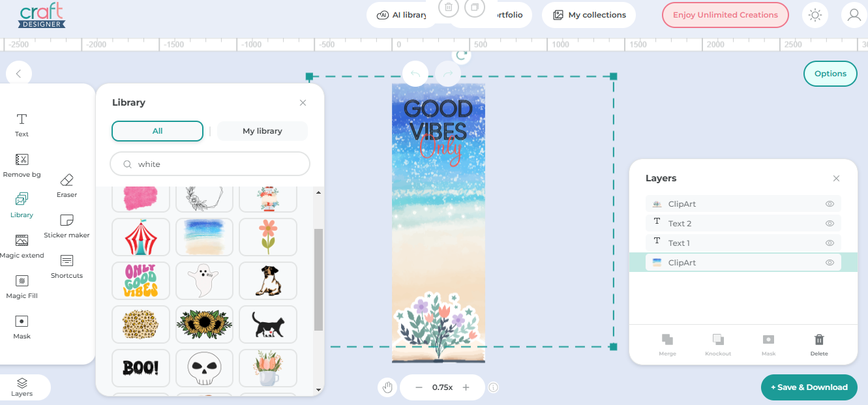Select the top ClipArt layer row

click(x=743, y=204)
